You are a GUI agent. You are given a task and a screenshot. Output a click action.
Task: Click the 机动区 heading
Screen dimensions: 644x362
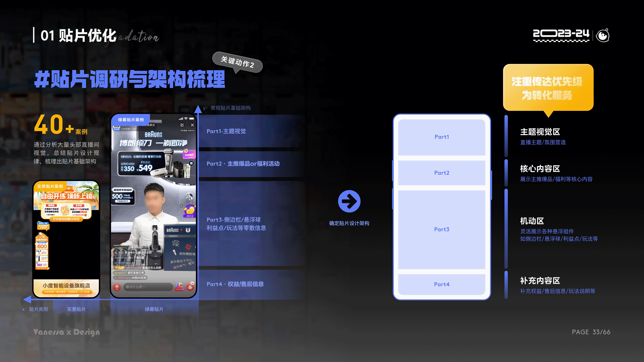[532, 221]
